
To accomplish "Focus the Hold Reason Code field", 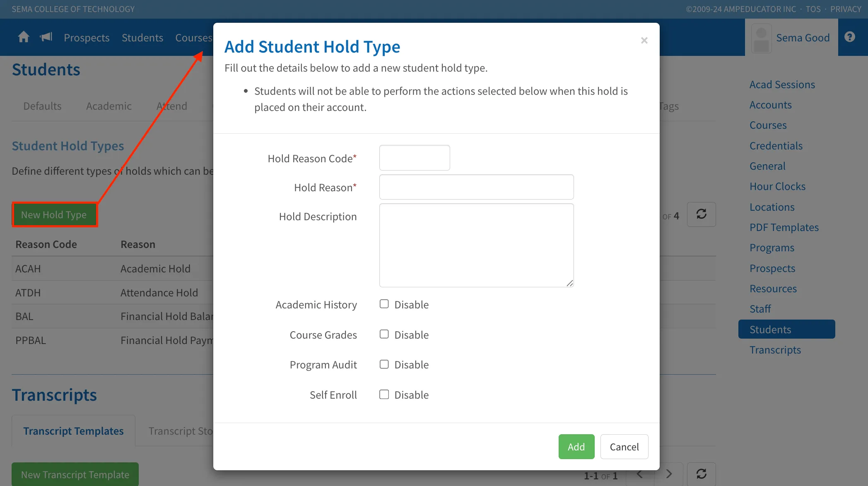I will 415,158.
